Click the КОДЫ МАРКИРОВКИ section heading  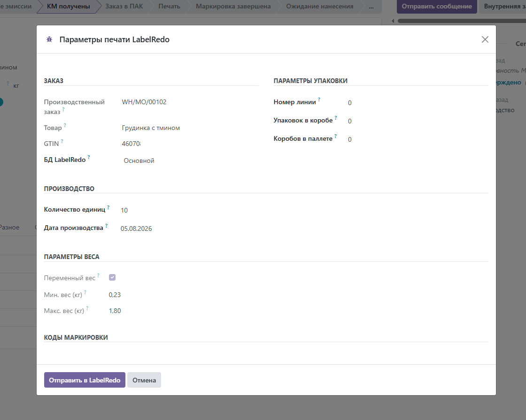(x=76, y=337)
